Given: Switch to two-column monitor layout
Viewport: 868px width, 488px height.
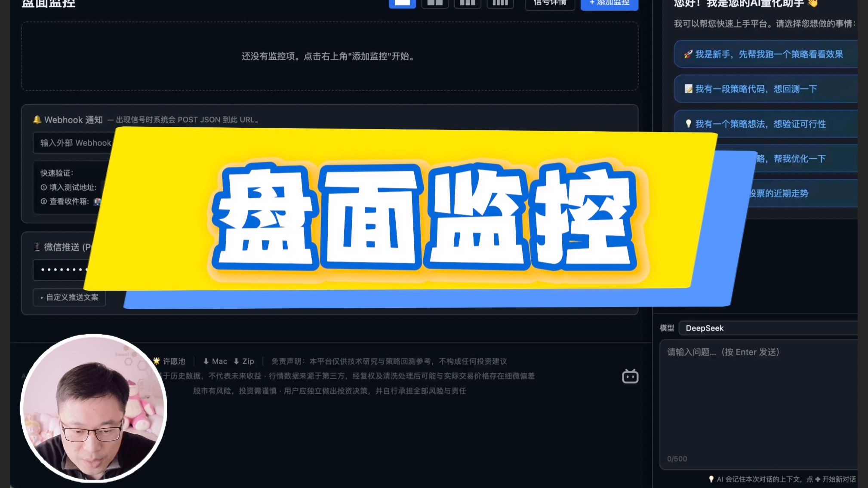Looking at the screenshot, I should [435, 3].
